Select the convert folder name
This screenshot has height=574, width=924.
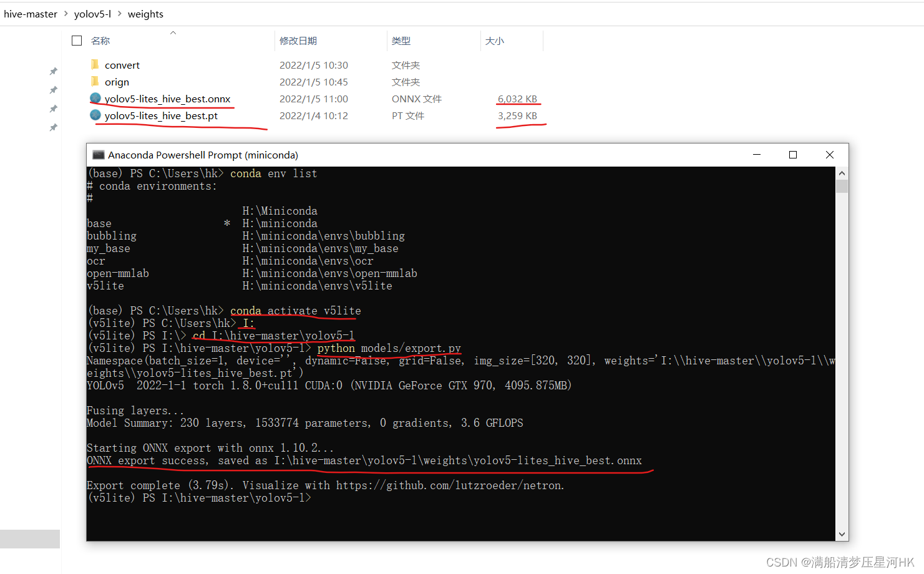point(122,65)
